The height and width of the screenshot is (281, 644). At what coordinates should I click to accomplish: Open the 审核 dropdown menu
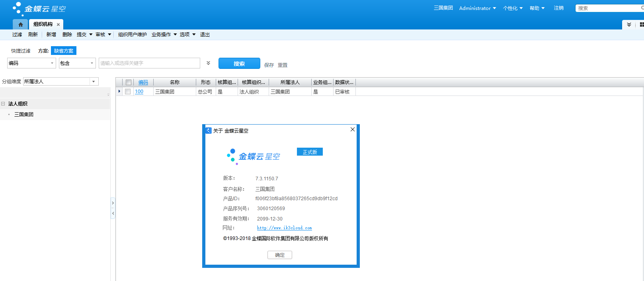click(x=103, y=35)
